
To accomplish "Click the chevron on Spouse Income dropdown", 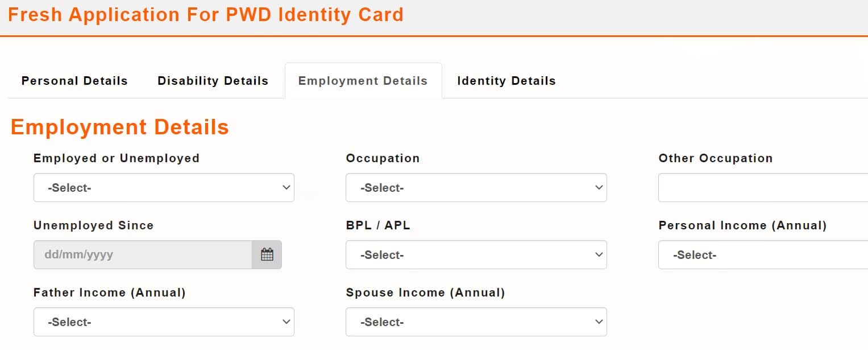I will pyautogui.click(x=598, y=322).
